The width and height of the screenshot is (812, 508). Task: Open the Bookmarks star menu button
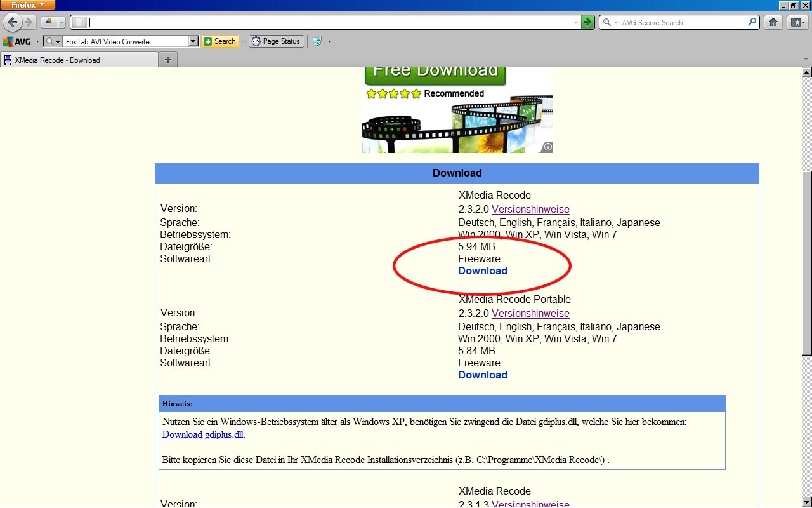click(x=797, y=22)
